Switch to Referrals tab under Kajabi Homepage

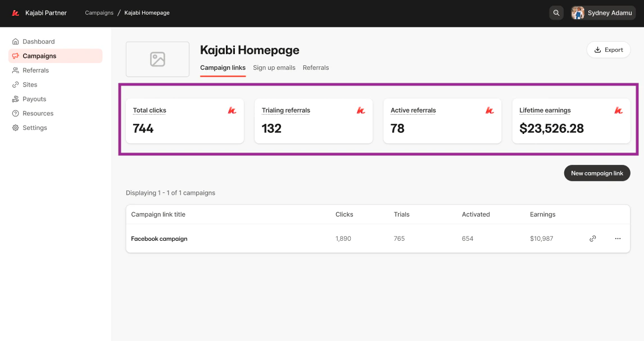pyautogui.click(x=315, y=68)
